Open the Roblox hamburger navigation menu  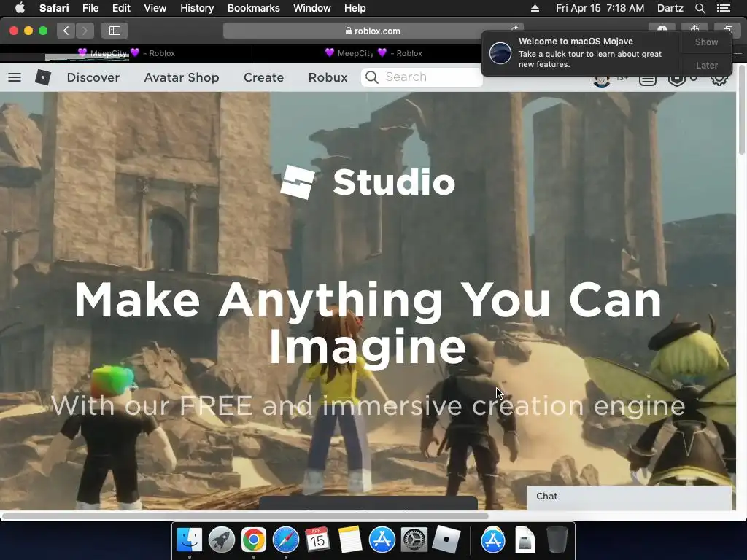(x=15, y=77)
